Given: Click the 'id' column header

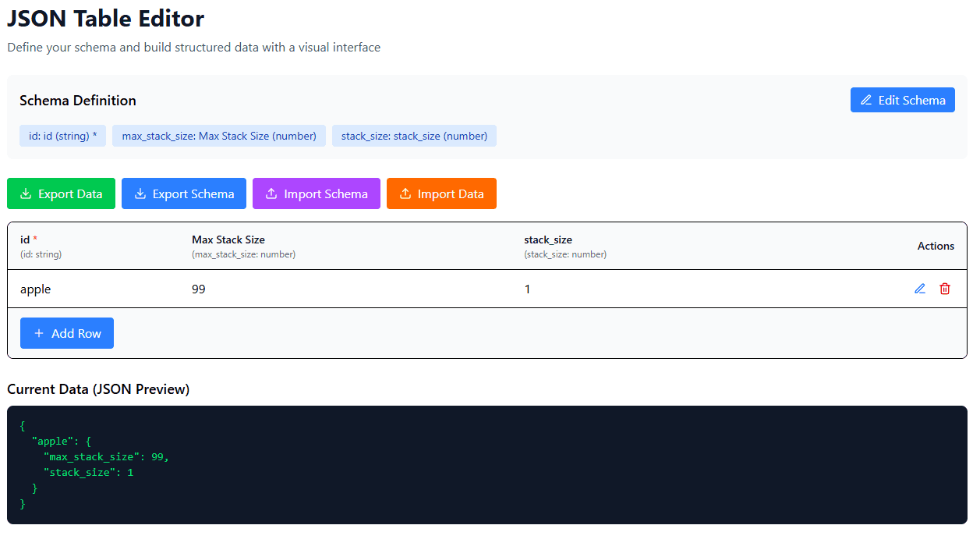Looking at the screenshot, I should pyautogui.click(x=25, y=240).
